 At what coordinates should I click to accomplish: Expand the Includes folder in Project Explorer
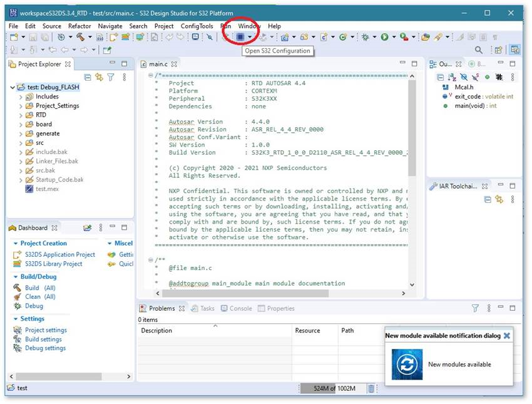[x=21, y=96]
